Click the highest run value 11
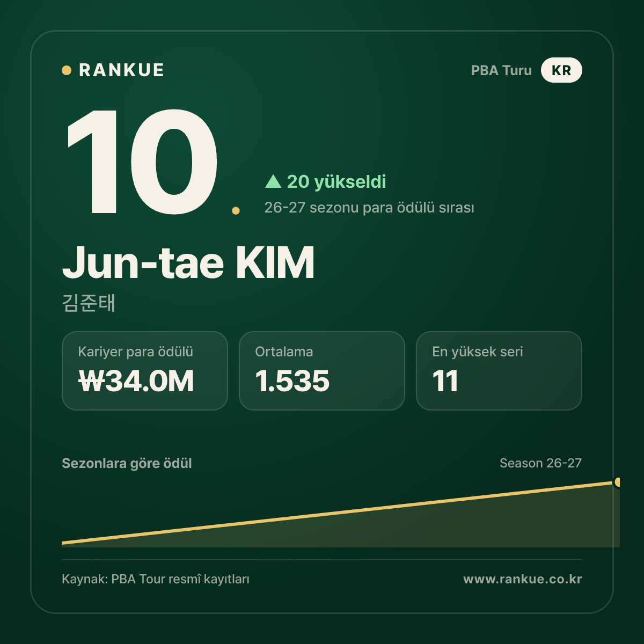Viewport: 644px width, 644px height. (445, 381)
